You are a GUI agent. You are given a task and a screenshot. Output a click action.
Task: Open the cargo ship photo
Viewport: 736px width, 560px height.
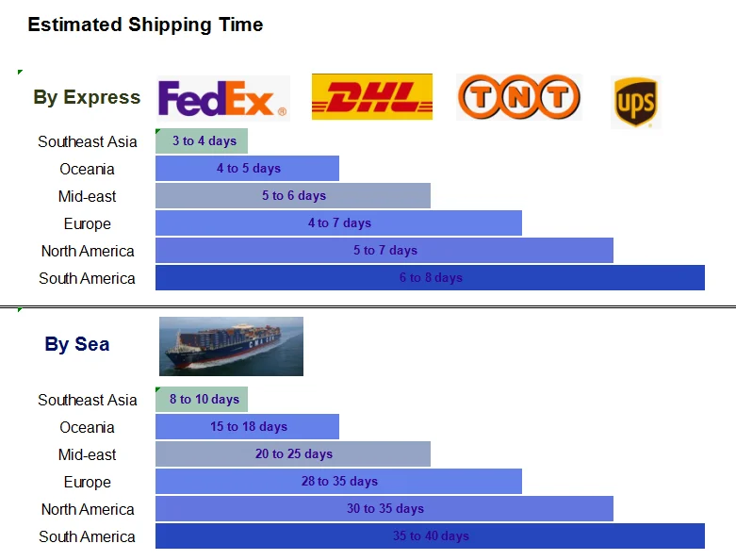[231, 346]
